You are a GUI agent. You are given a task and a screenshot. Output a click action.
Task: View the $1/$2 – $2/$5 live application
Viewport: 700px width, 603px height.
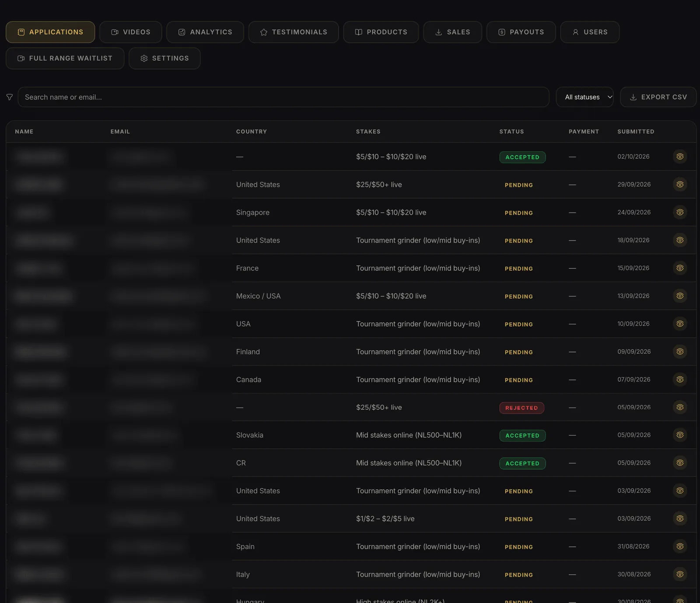click(680, 519)
